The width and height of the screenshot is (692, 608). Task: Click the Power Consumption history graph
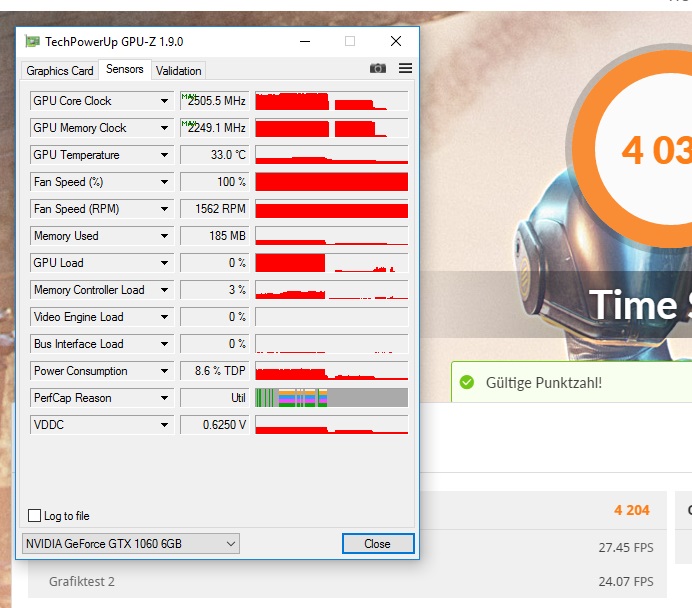click(x=331, y=371)
